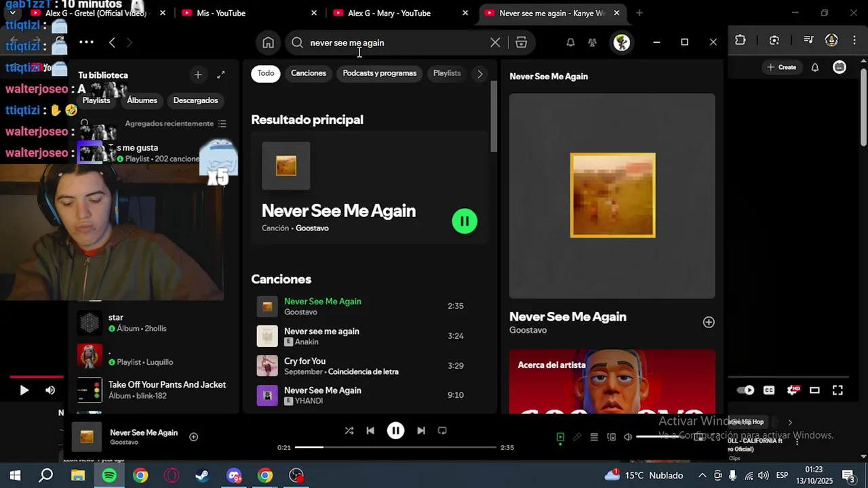Click the large album cover in Now Playing panel
Viewport: 868px width, 488px height.
(x=613, y=195)
